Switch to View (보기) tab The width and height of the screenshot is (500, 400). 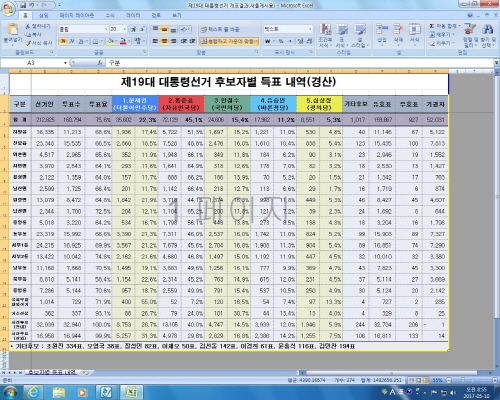point(177,15)
